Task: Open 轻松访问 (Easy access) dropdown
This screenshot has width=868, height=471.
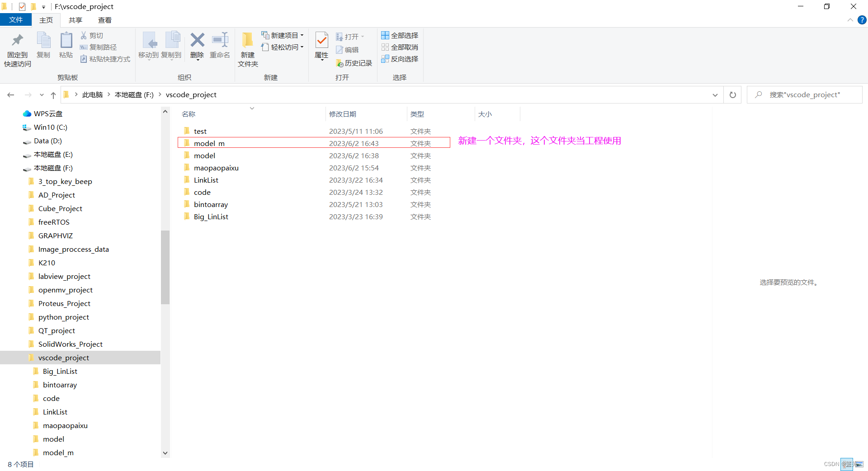Action: pyautogui.click(x=283, y=47)
